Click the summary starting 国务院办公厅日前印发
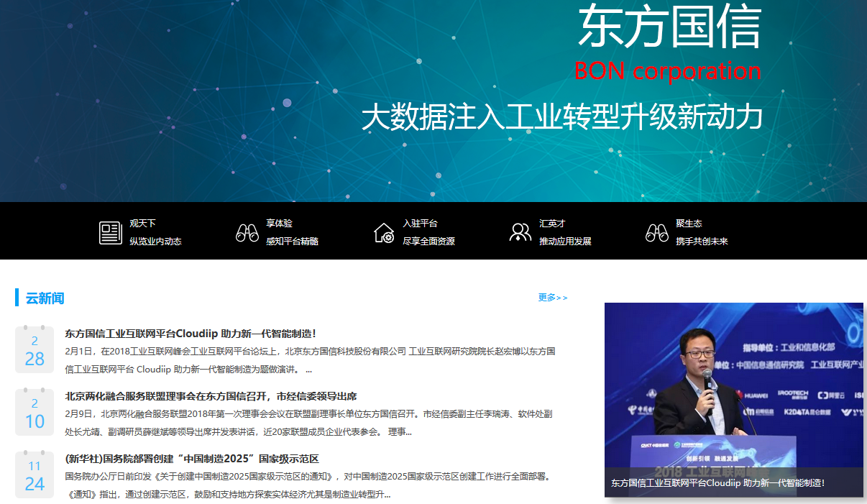The height and width of the screenshot is (504, 867). pos(308,485)
